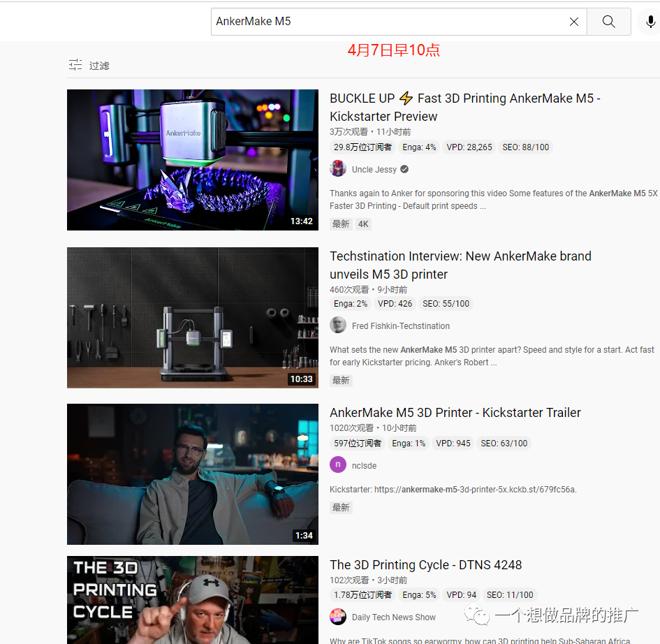
Task: Click the VPD: 945 tag
Action: [453, 444]
